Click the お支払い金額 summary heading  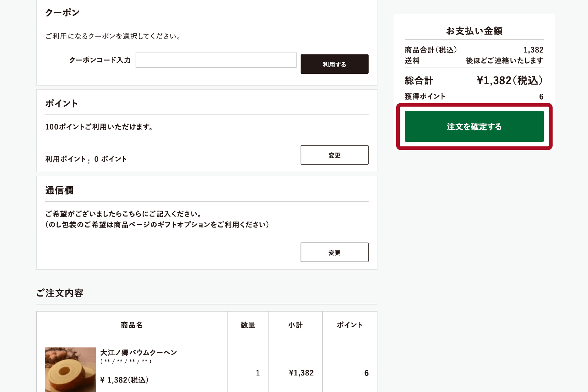(474, 31)
